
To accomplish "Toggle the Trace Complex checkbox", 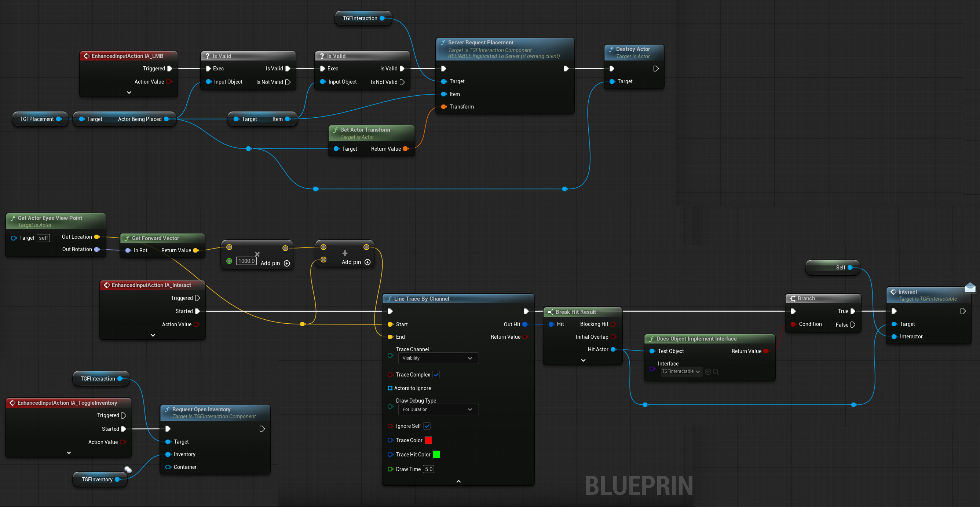I will [436, 375].
